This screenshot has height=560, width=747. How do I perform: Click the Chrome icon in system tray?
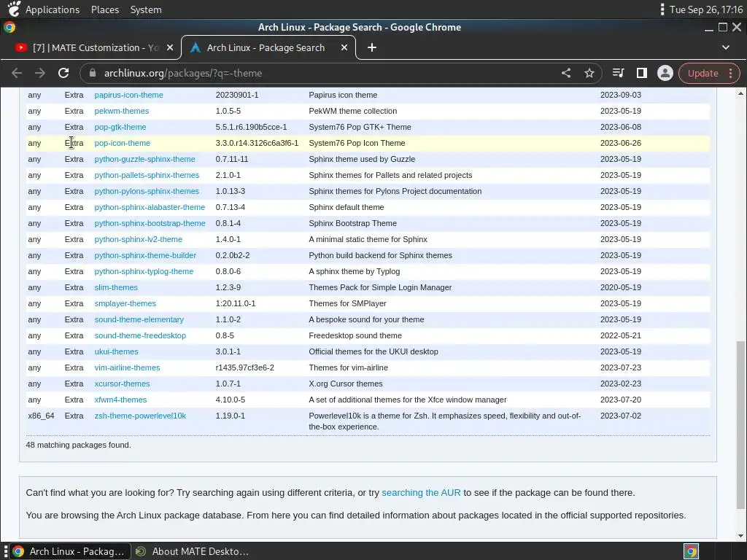(691, 551)
